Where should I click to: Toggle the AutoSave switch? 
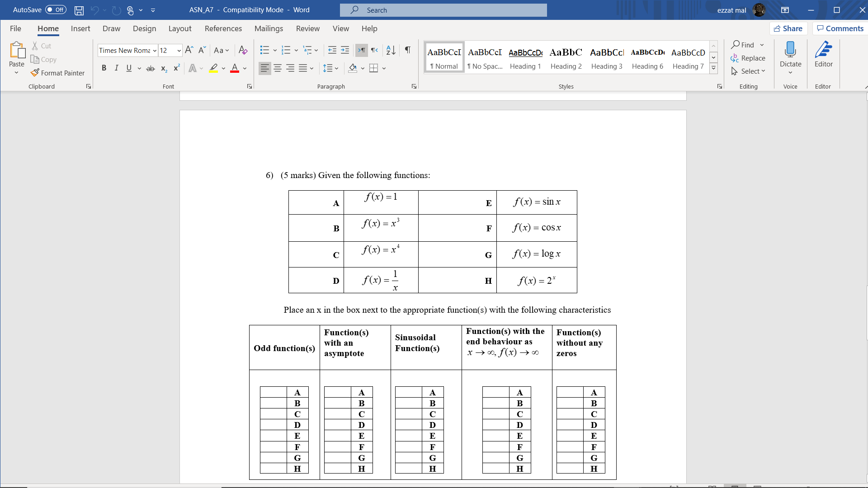(56, 10)
